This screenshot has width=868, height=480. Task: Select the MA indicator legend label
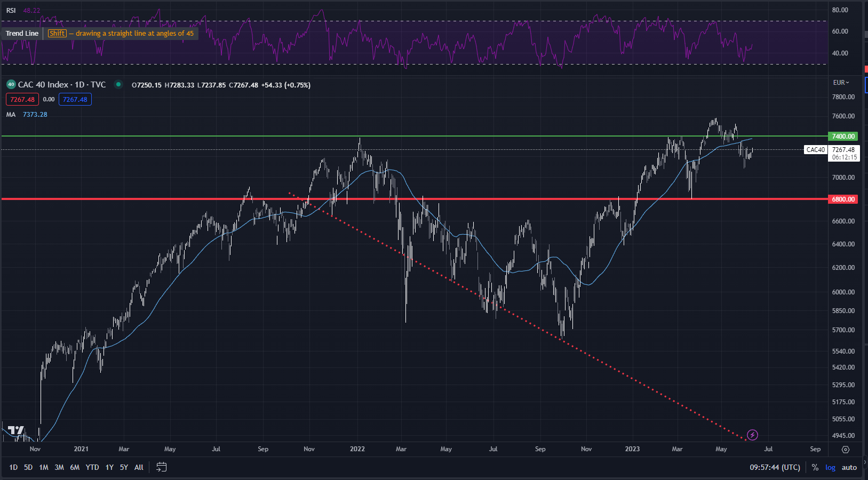(11, 115)
